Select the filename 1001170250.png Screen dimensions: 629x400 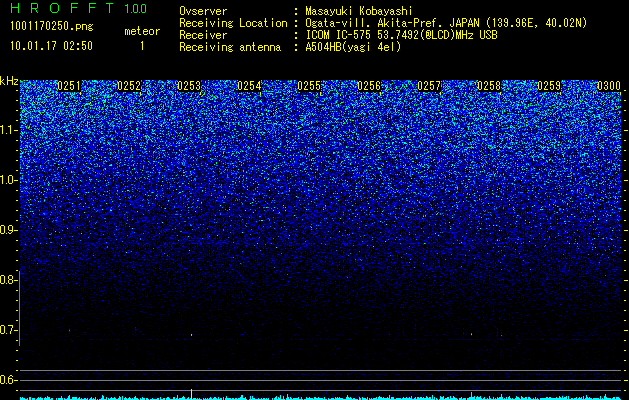(x=52, y=27)
